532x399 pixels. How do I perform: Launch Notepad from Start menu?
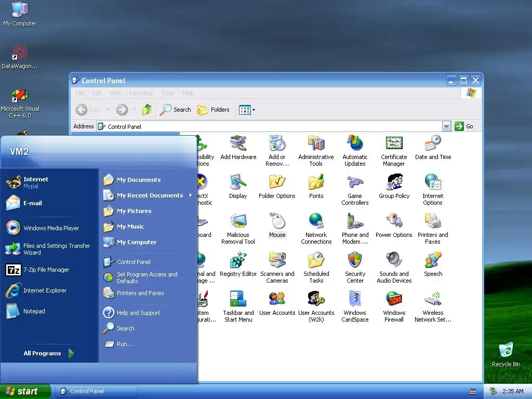tap(26, 311)
